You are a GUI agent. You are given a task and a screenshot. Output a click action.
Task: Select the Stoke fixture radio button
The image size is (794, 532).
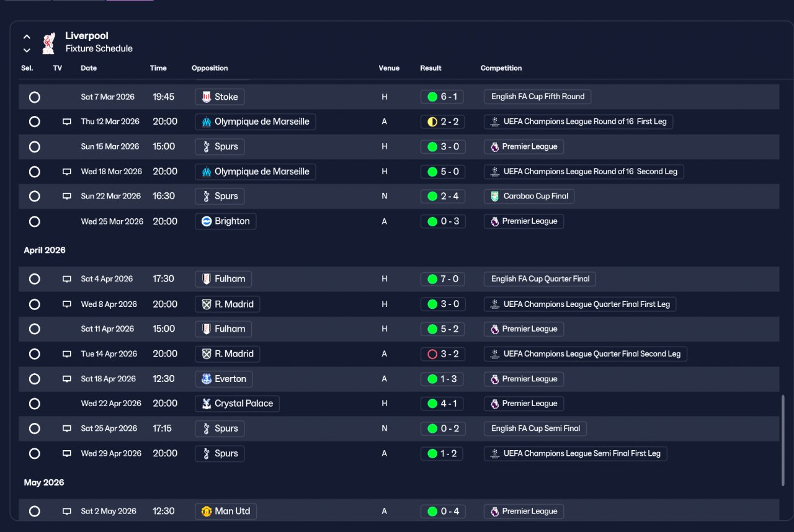(x=35, y=97)
